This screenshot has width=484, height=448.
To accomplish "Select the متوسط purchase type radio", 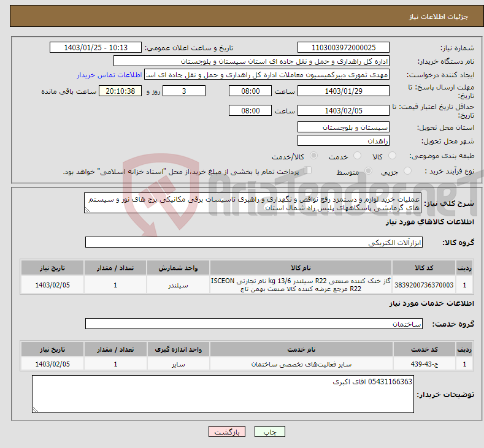I will point(368,171).
